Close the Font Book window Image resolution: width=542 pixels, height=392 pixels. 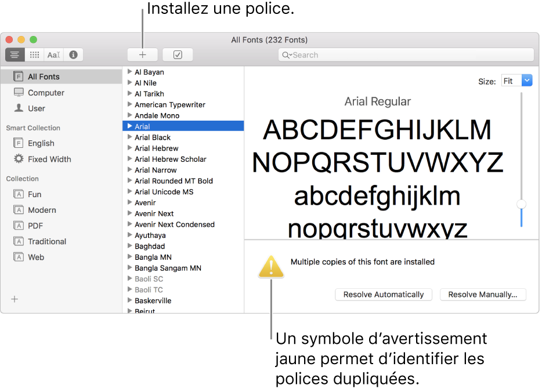coord(9,39)
